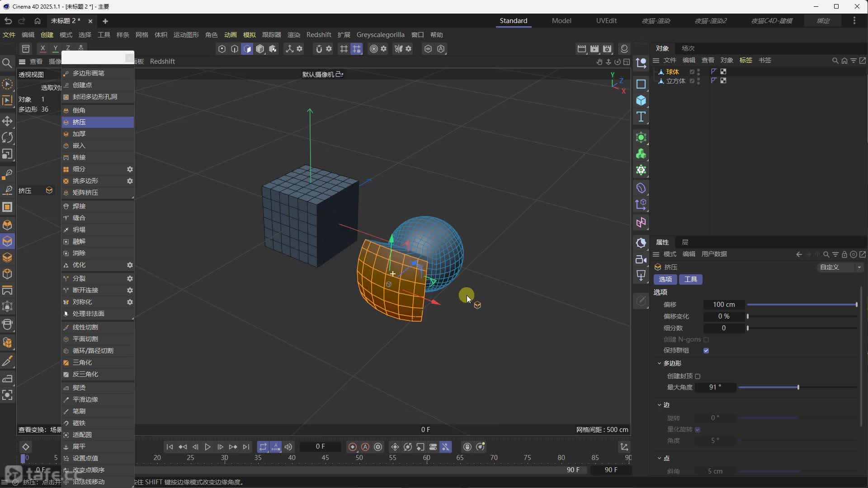Add a cube primitive from right palette
The width and height of the screenshot is (868, 488).
click(641, 100)
